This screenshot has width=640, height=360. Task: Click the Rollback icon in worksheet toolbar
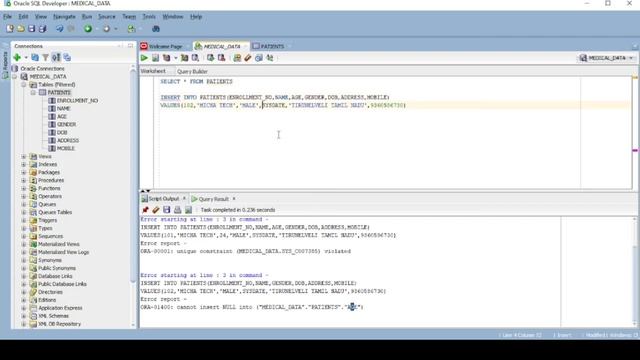222,58
